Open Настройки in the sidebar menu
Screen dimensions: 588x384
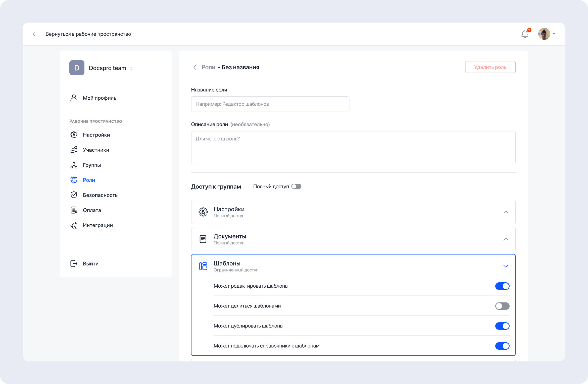96,135
